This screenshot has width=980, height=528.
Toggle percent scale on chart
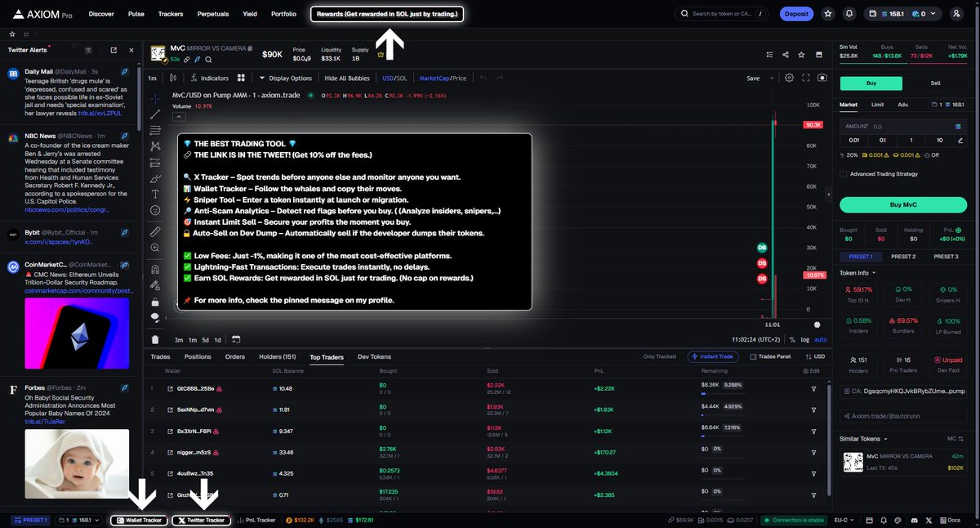(791, 339)
